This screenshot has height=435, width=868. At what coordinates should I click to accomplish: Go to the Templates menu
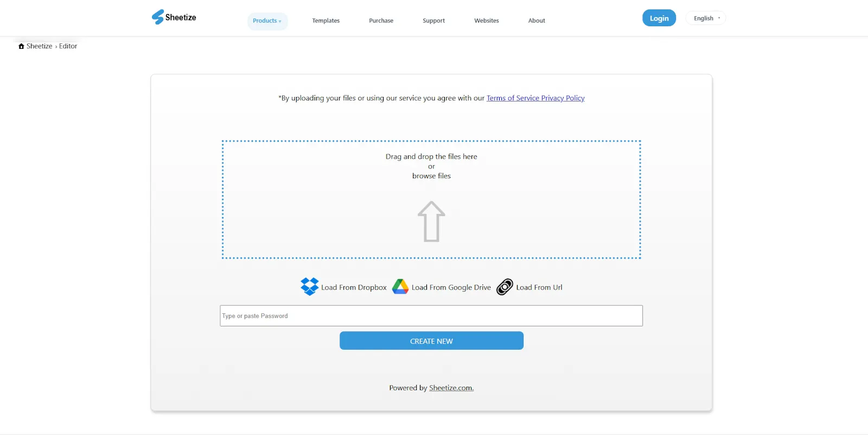[325, 21]
